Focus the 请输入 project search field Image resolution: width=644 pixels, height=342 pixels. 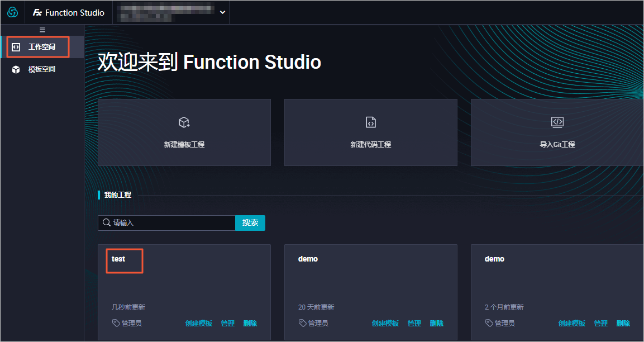click(166, 223)
